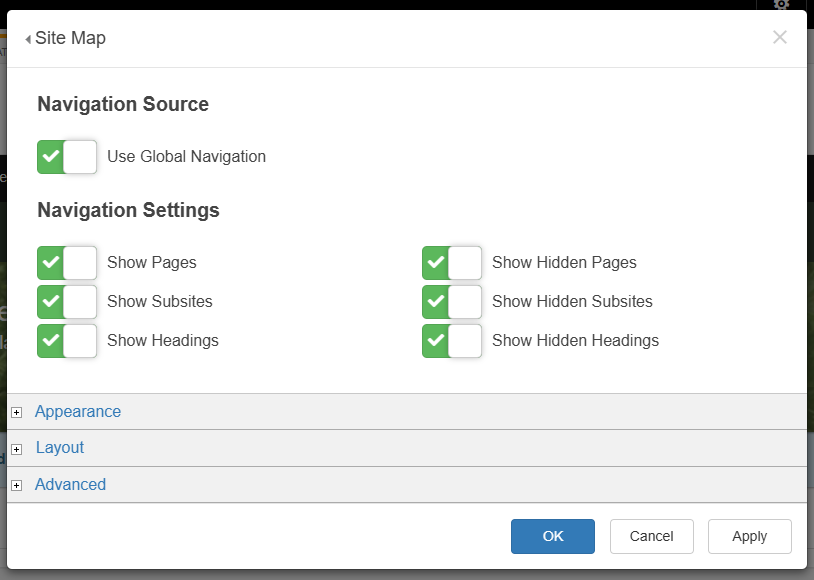Expand Layout section plus icon
The height and width of the screenshot is (580, 814).
tap(17, 449)
